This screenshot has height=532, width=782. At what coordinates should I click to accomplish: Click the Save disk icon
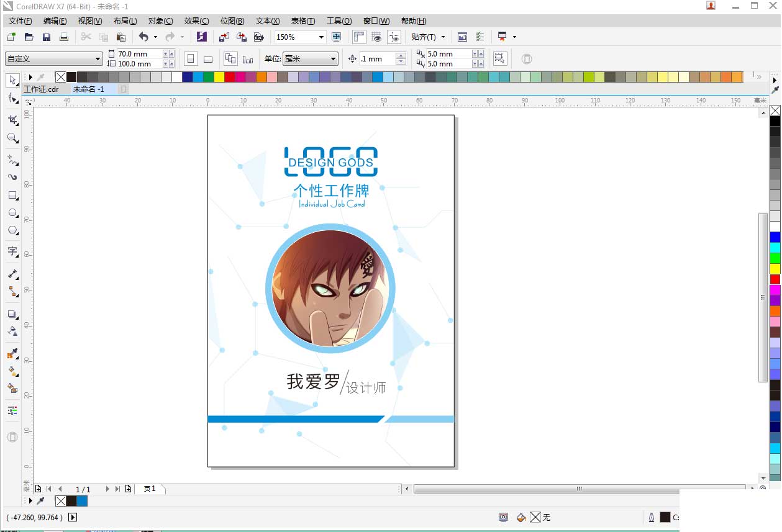point(46,37)
